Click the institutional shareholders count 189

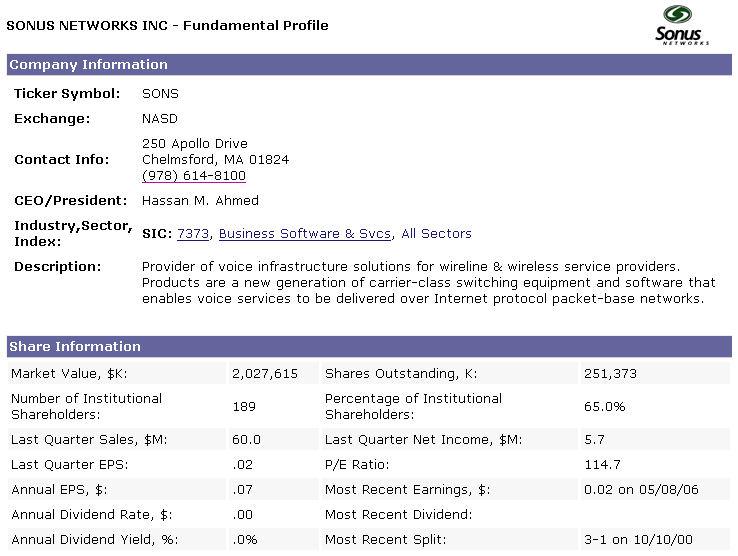coord(244,407)
